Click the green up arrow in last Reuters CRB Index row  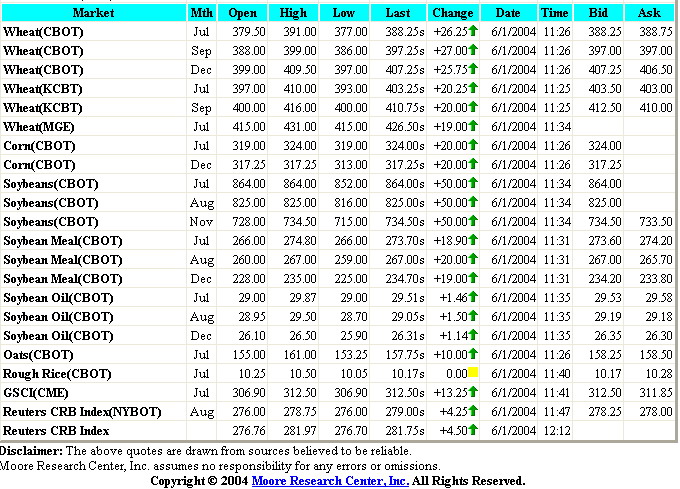(x=473, y=429)
